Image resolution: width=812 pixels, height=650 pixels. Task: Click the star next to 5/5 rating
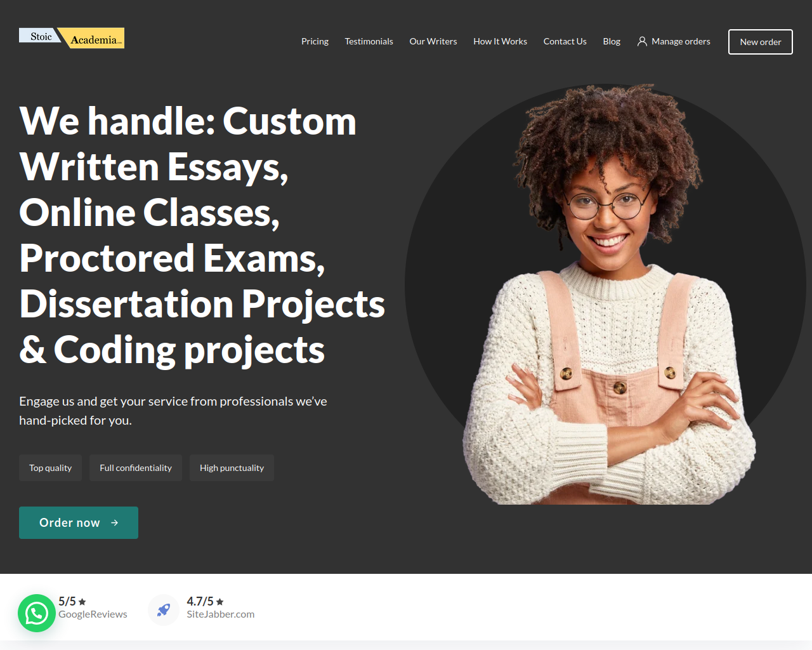pos(82,602)
